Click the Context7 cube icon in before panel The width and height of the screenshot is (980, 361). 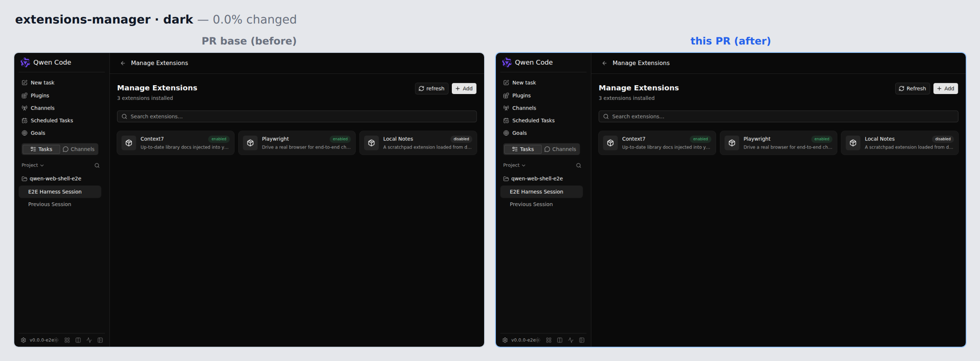(129, 143)
